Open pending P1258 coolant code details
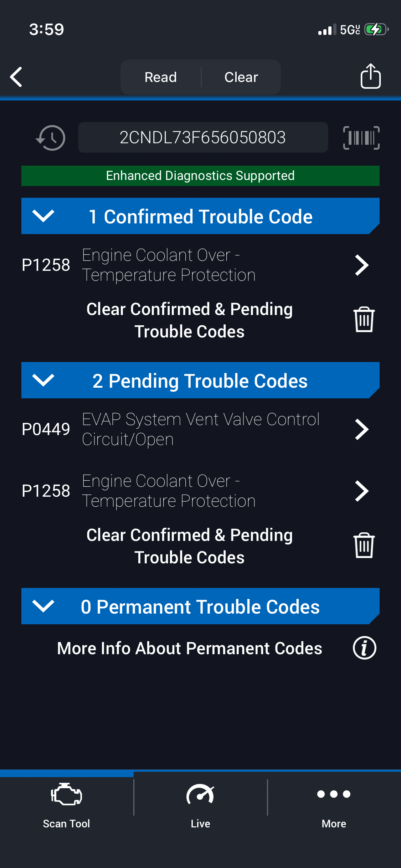401x868 pixels. pyautogui.click(x=361, y=491)
